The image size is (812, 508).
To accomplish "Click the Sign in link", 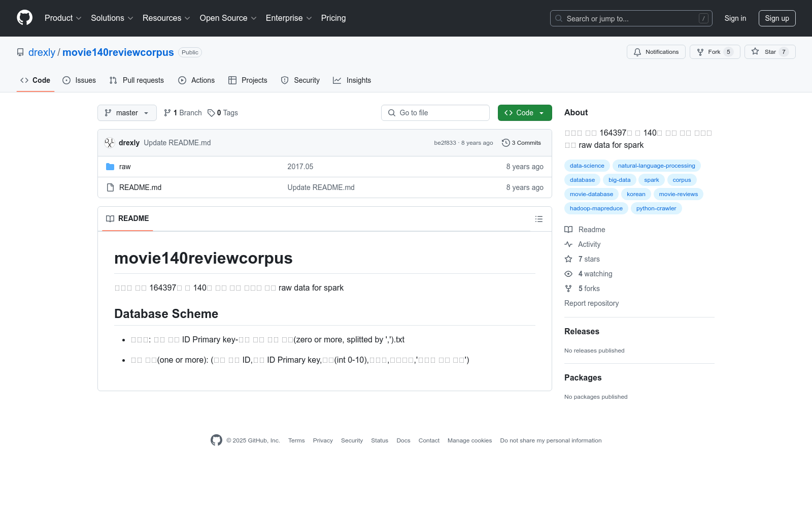I will (x=735, y=18).
